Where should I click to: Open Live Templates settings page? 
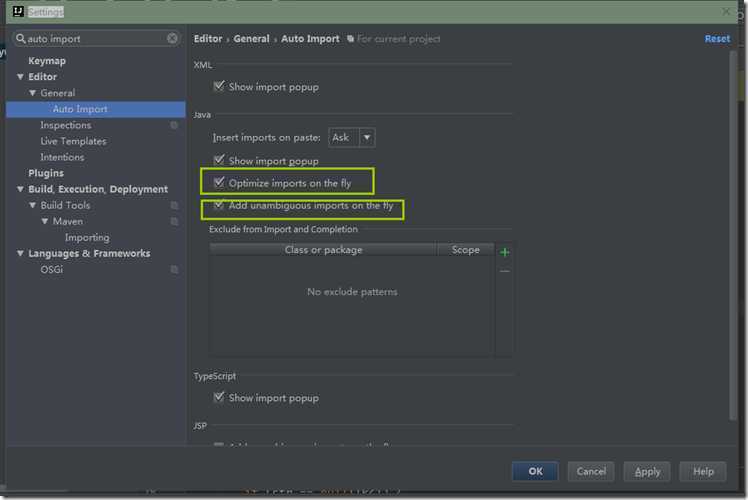coord(73,141)
